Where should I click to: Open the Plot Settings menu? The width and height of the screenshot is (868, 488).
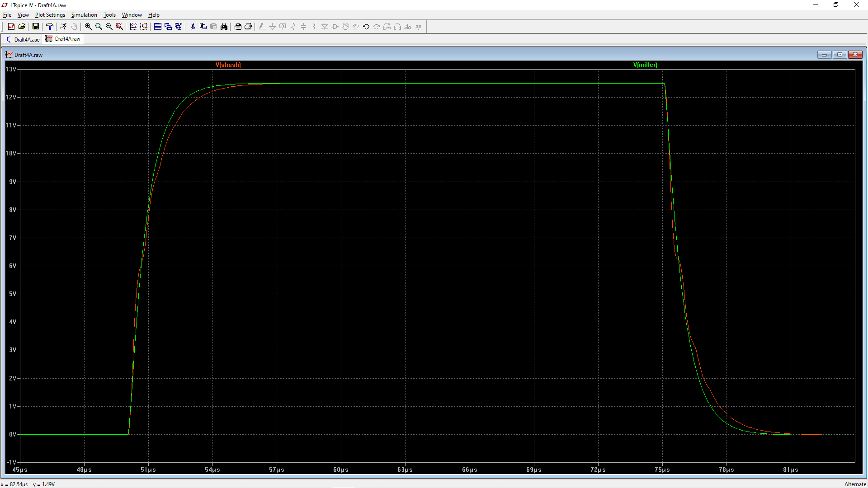pyautogui.click(x=50, y=15)
